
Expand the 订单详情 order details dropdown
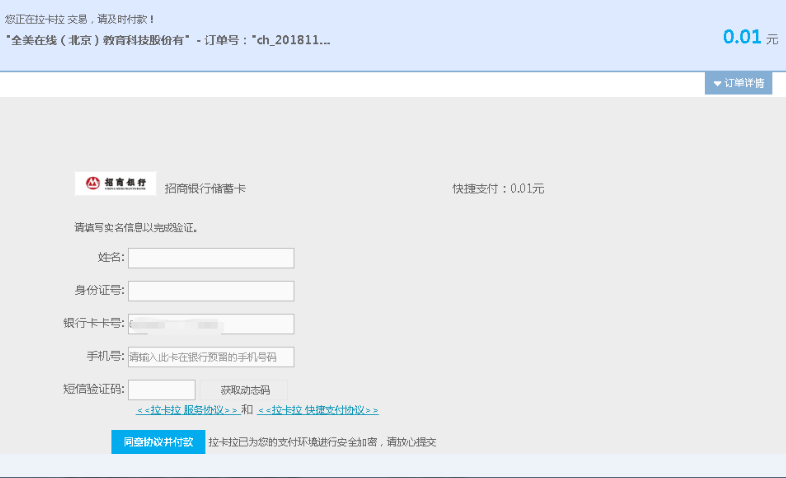coord(738,84)
